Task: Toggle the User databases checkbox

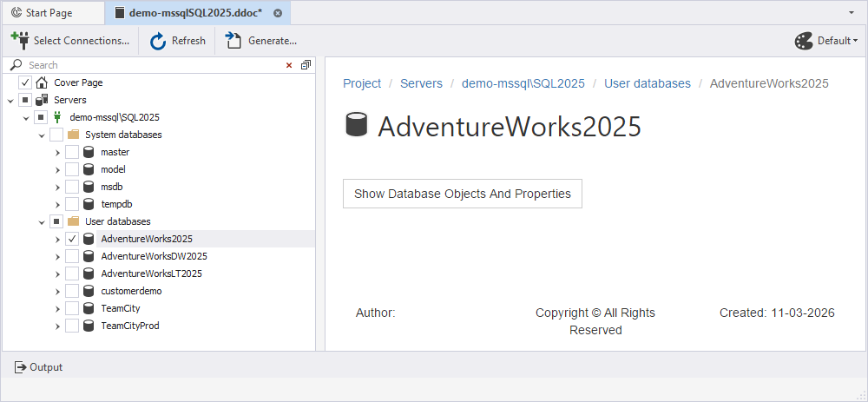Action: click(x=56, y=221)
